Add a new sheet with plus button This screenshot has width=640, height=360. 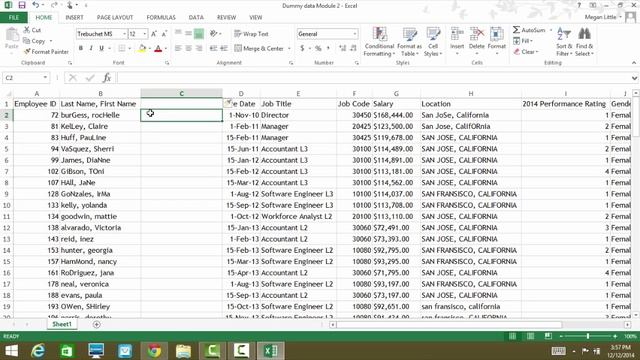tap(97, 324)
